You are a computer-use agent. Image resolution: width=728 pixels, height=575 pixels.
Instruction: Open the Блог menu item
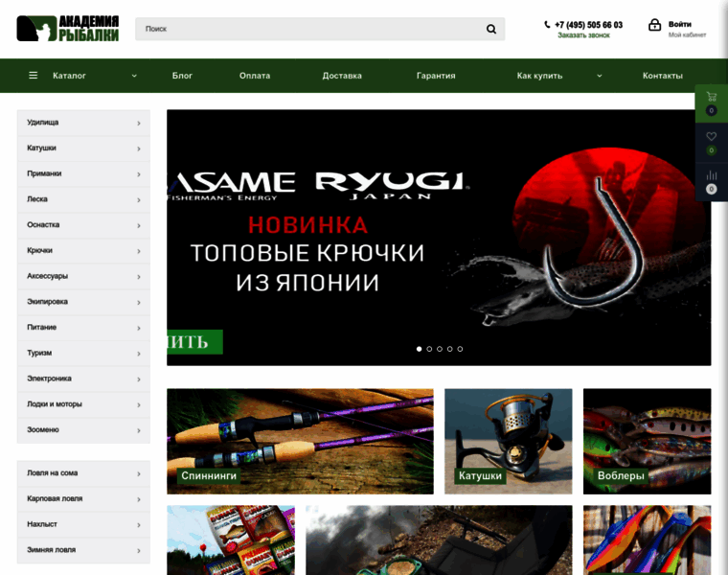click(x=182, y=76)
